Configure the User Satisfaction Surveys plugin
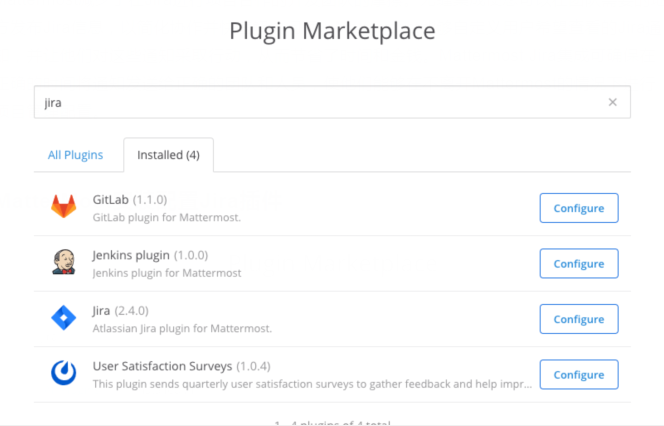Viewport: 664px width, 426px height. click(x=579, y=374)
